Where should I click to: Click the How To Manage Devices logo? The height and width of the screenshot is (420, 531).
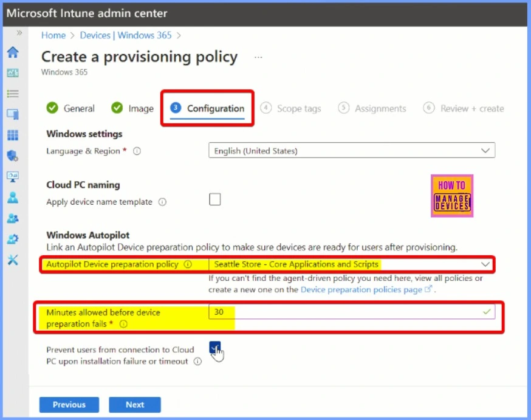452,196
